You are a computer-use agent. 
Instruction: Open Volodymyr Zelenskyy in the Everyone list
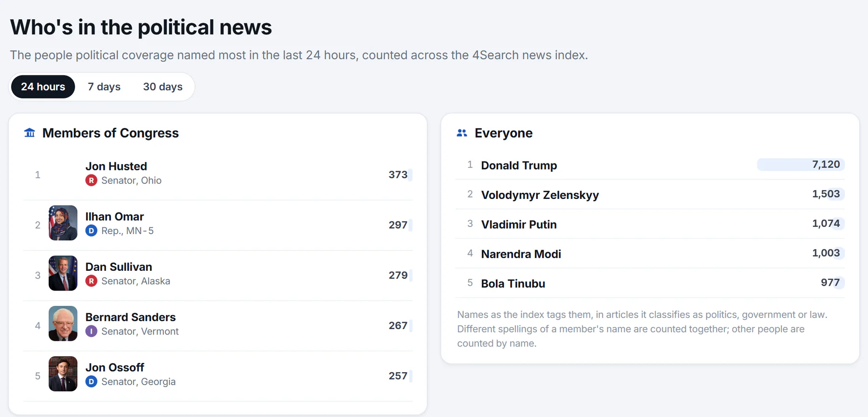(540, 195)
